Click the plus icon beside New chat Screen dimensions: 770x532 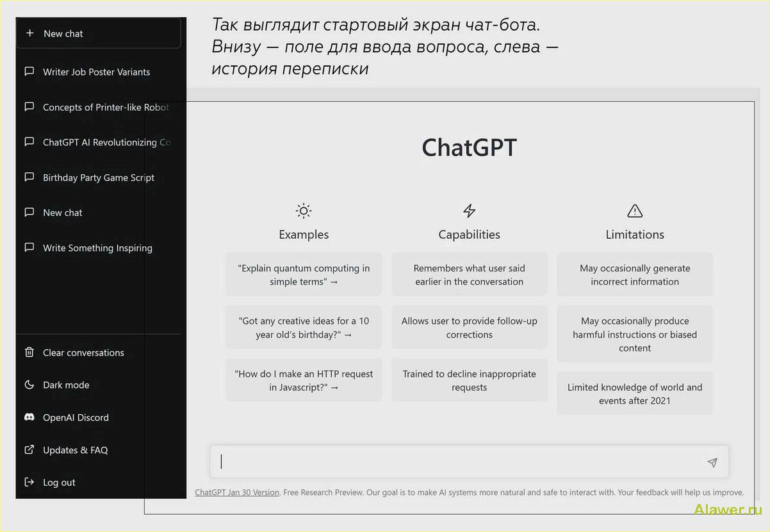tap(29, 33)
